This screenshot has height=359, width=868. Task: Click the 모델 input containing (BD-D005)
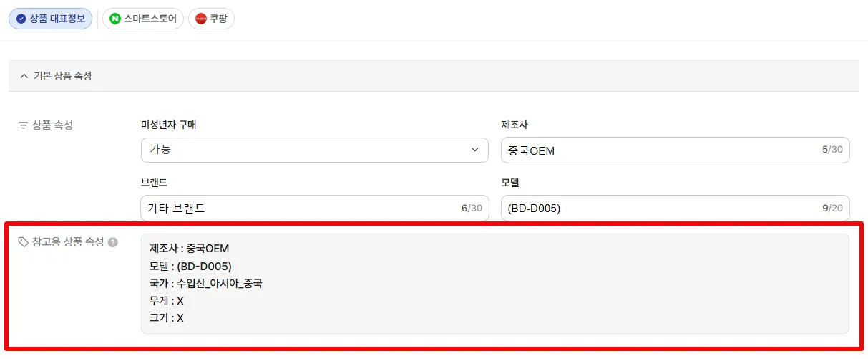[x=676, y=209]
